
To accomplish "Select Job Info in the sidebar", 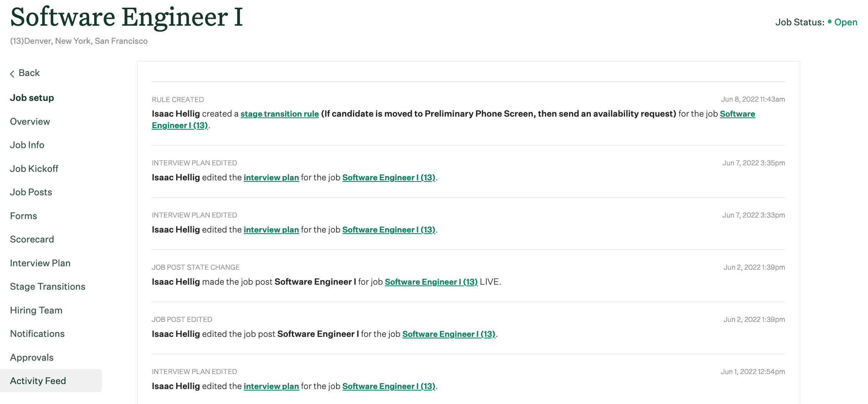I will (27, 145).
